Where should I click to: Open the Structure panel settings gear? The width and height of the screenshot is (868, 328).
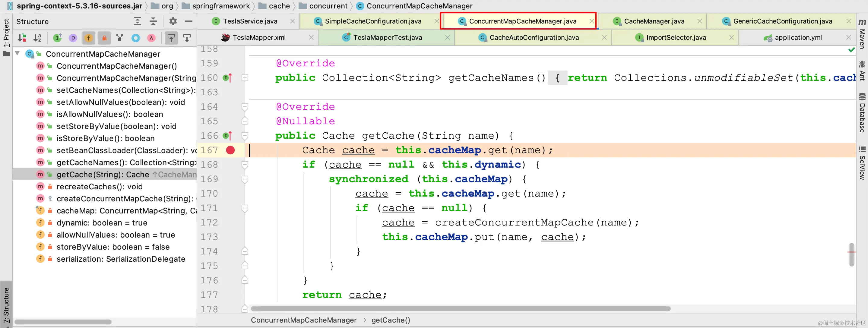(x=173, y=21)
